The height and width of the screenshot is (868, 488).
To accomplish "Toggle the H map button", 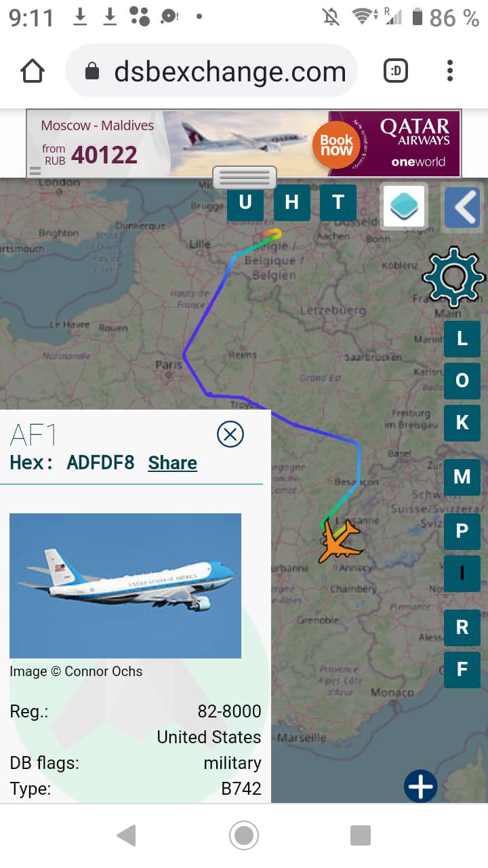I will tap(291, 202).
